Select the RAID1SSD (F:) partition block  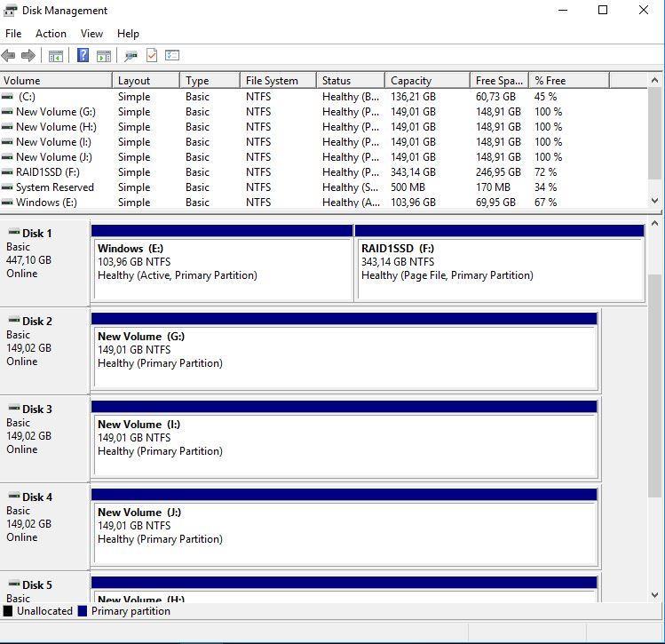(x=500, y=263)
